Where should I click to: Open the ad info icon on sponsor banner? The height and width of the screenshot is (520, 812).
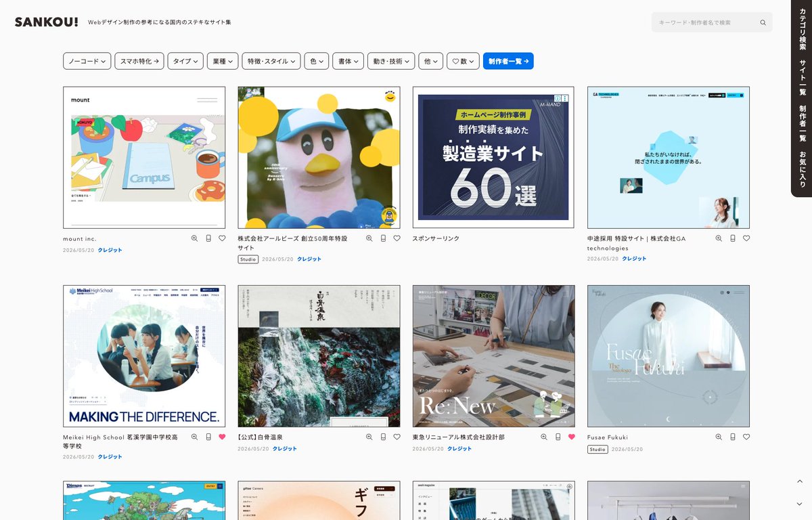558,98
